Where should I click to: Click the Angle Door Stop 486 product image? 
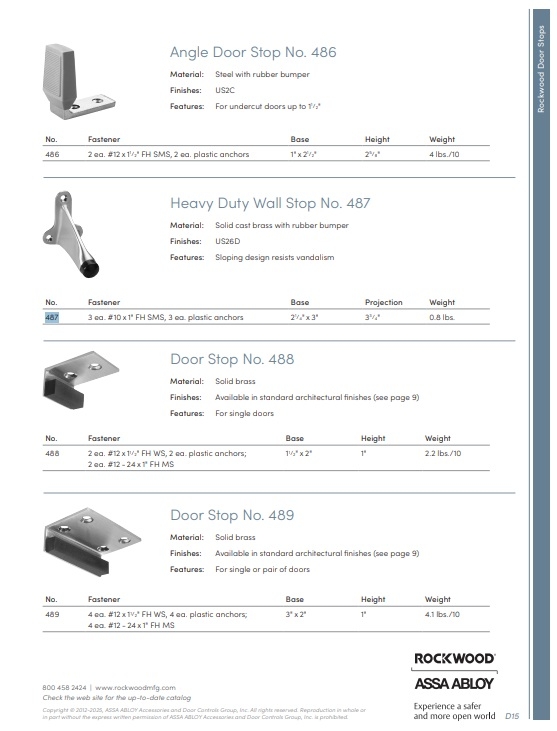pyautogui.click(x=79, y=81)
